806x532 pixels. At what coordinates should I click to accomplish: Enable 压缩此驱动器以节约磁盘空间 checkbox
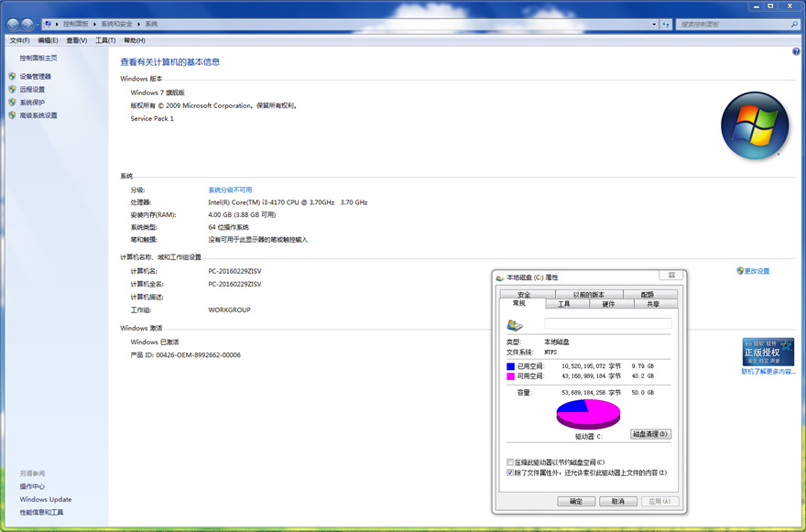tap(510, 462)
